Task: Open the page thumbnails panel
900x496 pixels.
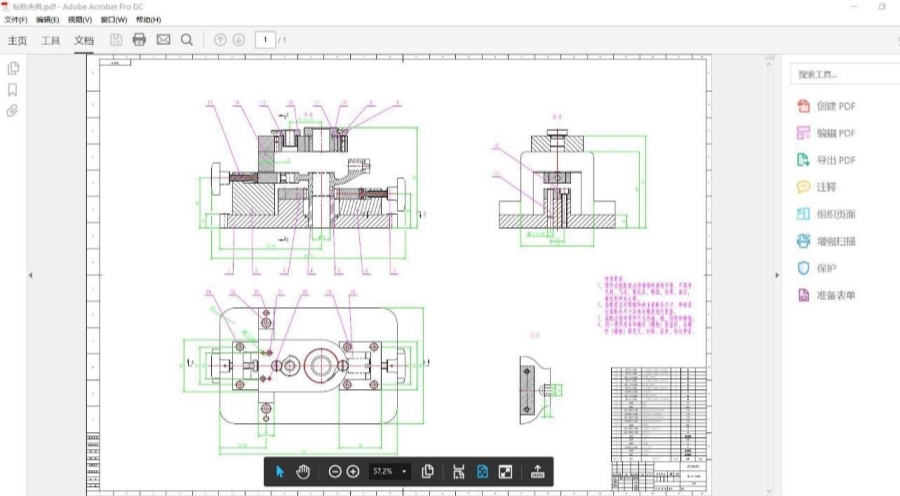Action: pos(13,68)
